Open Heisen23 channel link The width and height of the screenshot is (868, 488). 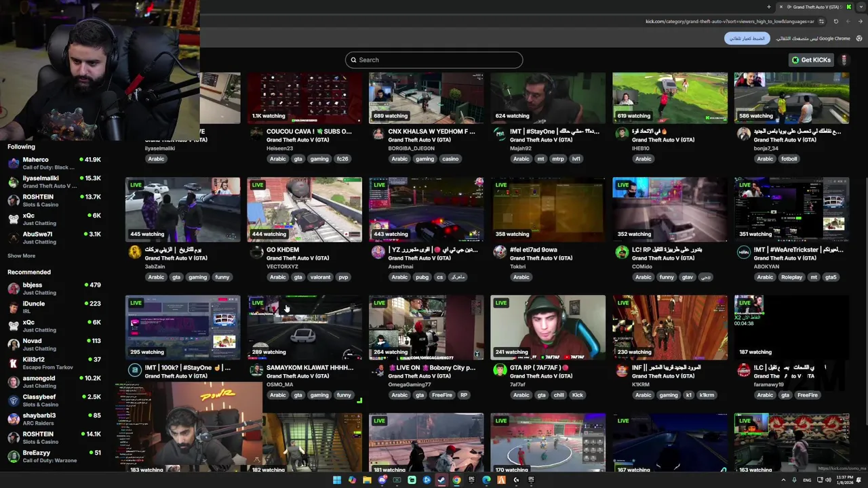(x=280, y=148)
